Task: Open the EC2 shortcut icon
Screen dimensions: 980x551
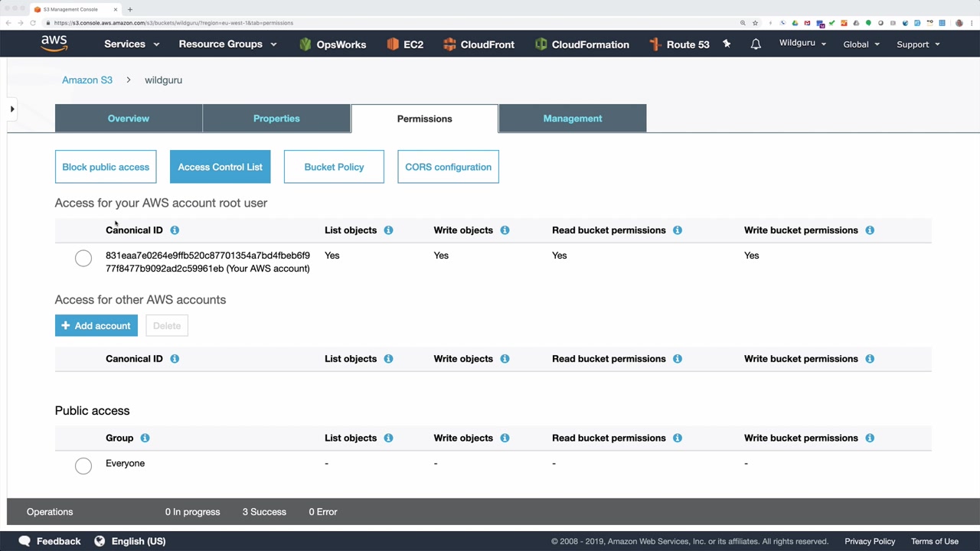Action: [393, 44]
